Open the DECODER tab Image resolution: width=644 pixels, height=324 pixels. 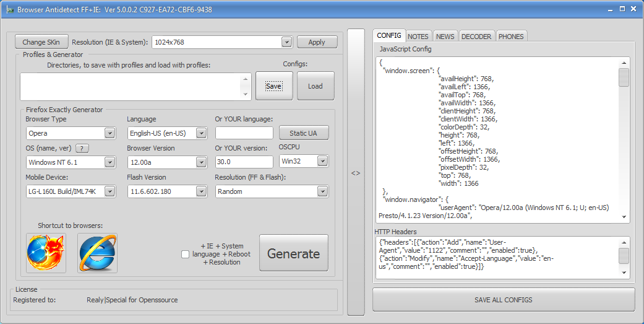pyautogui.click(x=476, y=37)
